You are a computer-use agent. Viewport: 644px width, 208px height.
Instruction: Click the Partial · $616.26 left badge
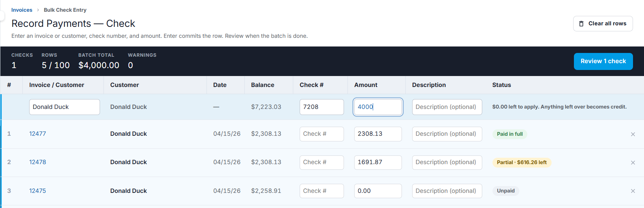coord(522,162)
